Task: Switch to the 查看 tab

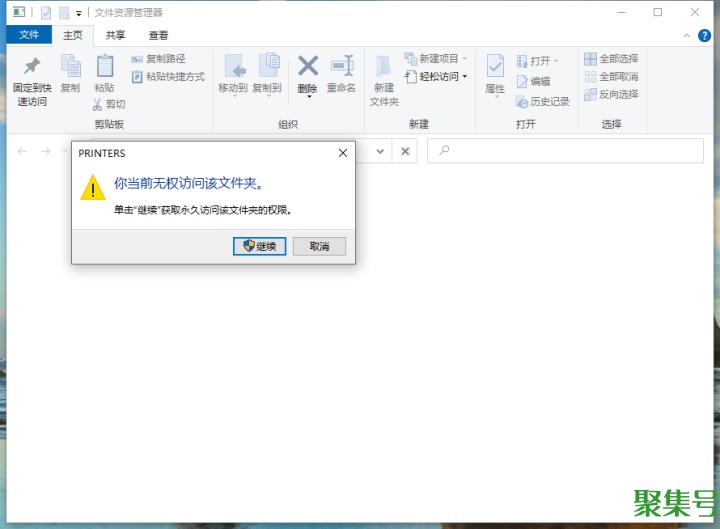Action: [158, 35]
